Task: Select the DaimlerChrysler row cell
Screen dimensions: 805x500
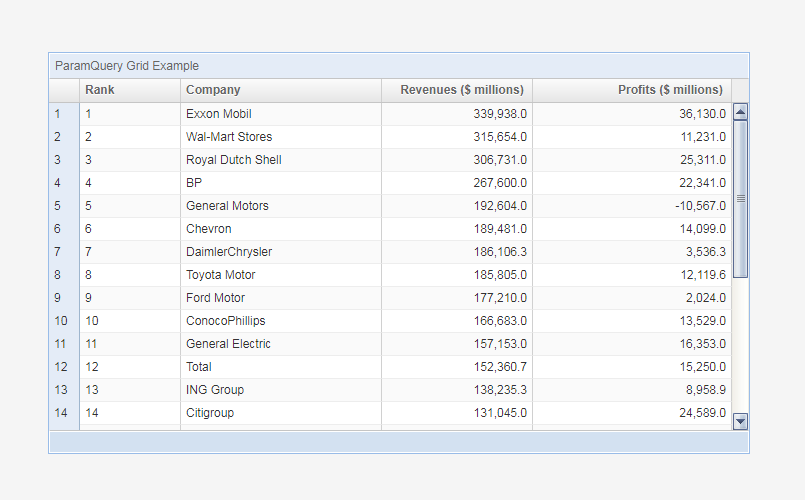Action: tap(280, 252)
